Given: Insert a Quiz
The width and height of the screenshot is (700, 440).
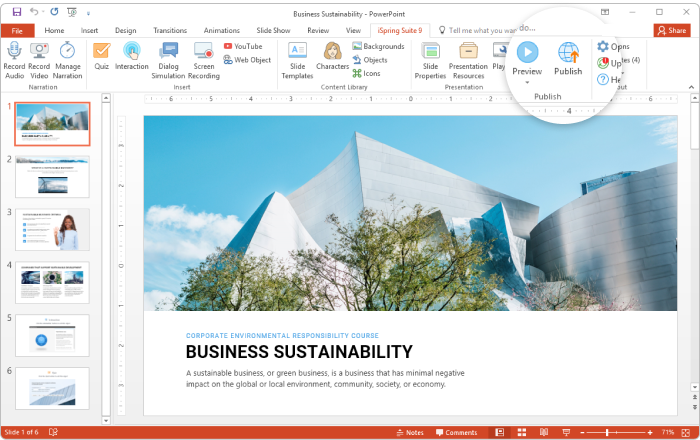Looking at the screenshot, I should click(101, 56).
